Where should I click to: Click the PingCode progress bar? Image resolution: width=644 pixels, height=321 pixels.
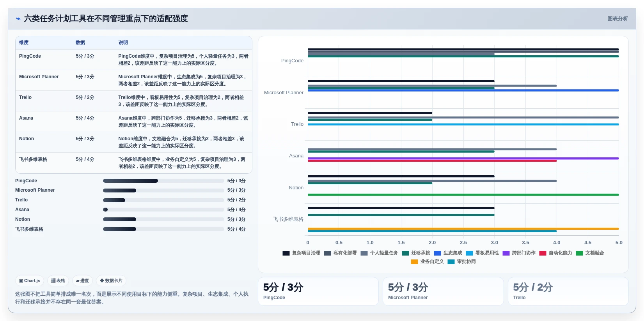163,181
